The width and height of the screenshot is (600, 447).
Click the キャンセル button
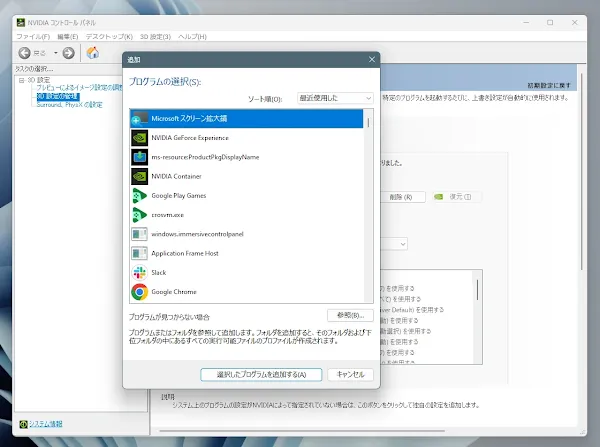click(350, 375)
